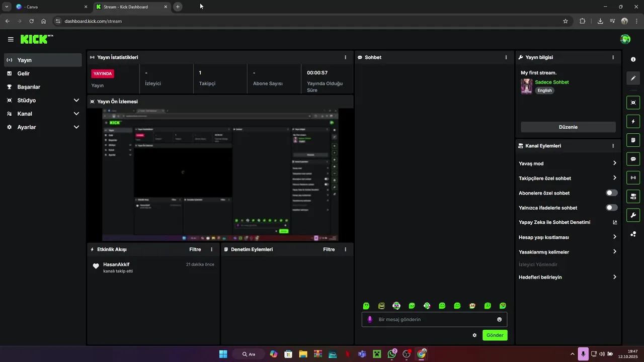The height and width of the screenshot is (362, 644).
Task: Open Hesap yaşı kısıtlaması options arrow
Action: (615, 237)
